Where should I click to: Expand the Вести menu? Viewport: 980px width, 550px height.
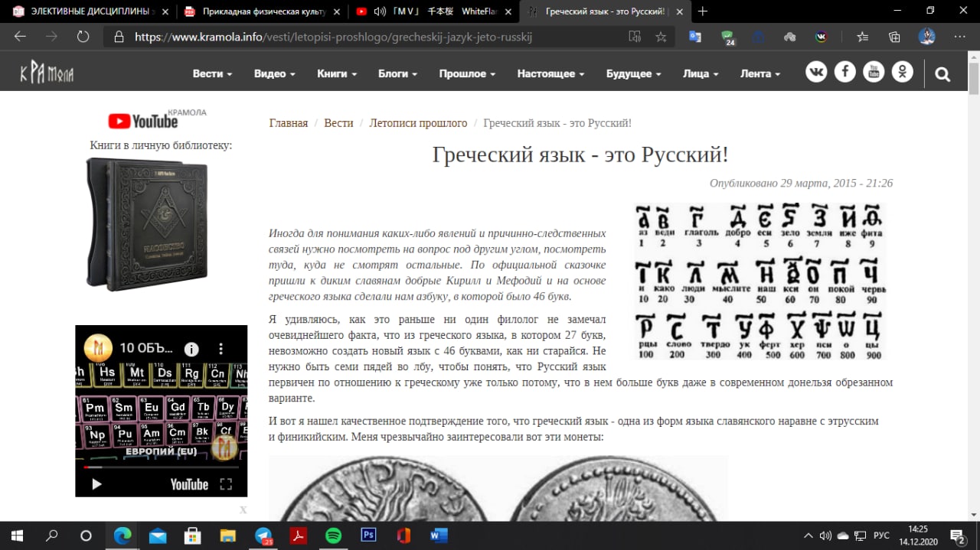point(212,73)
